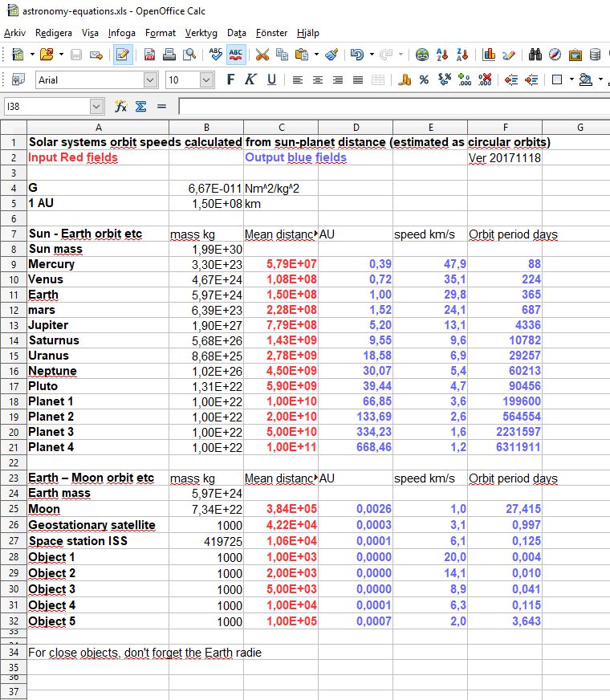Viewport: 610px width, 700px height.
Task: Click the Sort Ascending icon
Action: [442, 55]
